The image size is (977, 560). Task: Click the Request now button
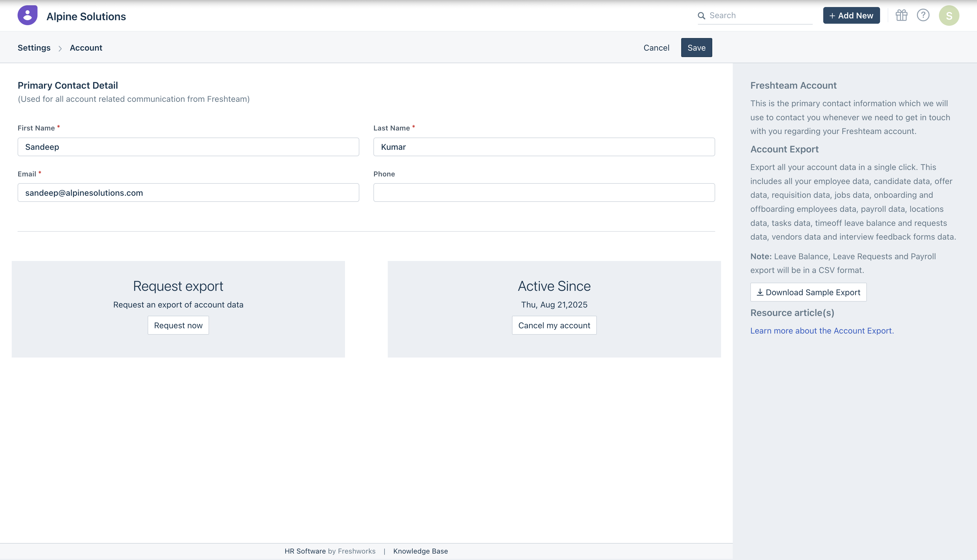point(178,325)
